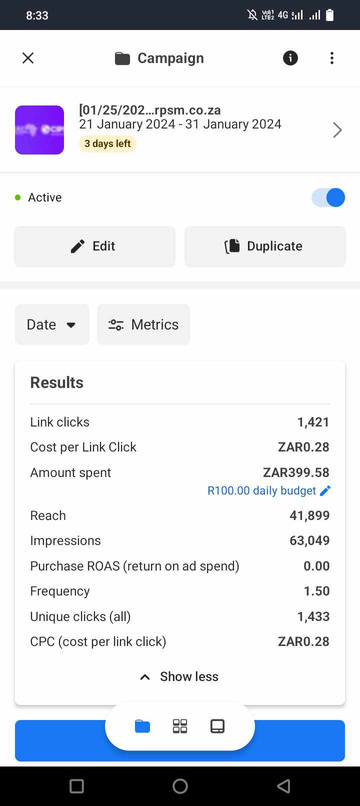Tap the 3 days left badge
This screenshot has height=806, width=360.
coord(107,143)
